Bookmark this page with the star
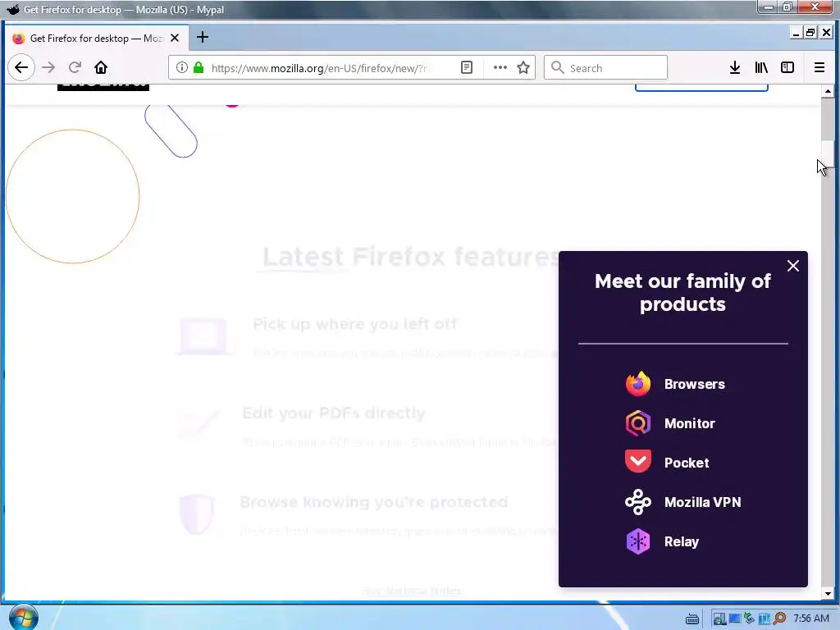Image resolution: width=840 pixels, height=630 pixels. pyautogui.click(x=523, y=67)
